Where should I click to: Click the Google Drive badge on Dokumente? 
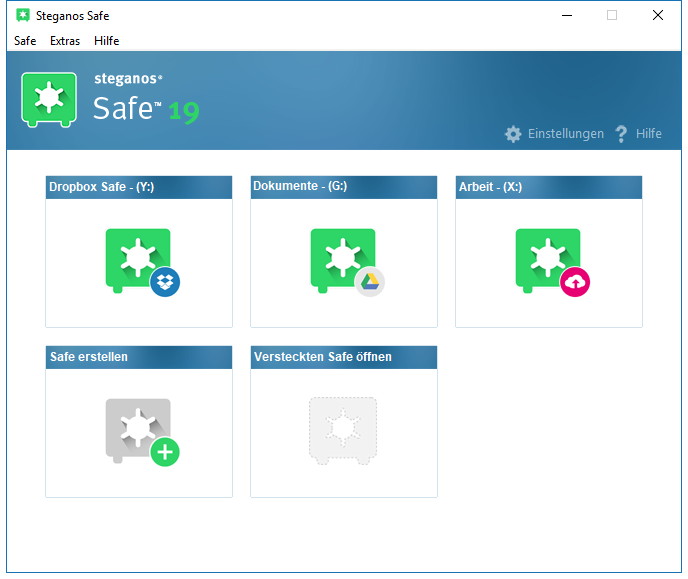pos(370,282)
